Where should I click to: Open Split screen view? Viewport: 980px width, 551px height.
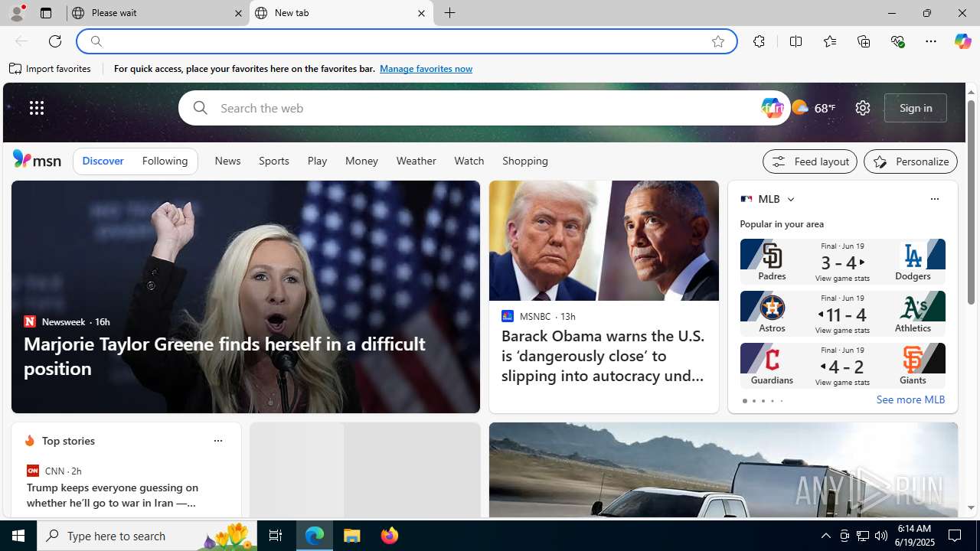point(795,41)
